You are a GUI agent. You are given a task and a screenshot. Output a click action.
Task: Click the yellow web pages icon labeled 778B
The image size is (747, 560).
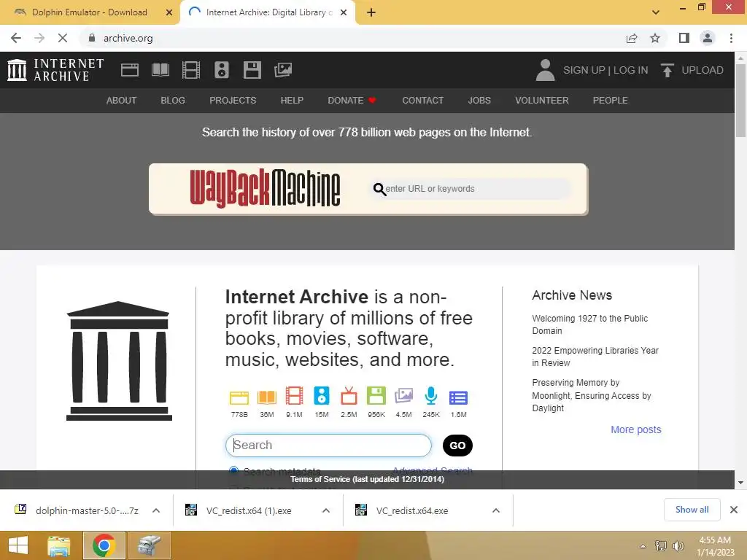click(239, 397)
